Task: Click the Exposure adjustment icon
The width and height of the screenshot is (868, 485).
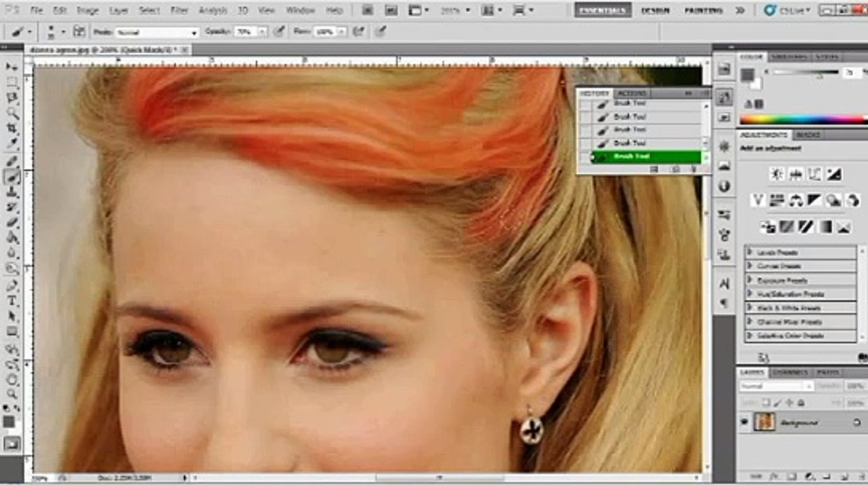Action: pyautogui.click(x=834, y=175)
